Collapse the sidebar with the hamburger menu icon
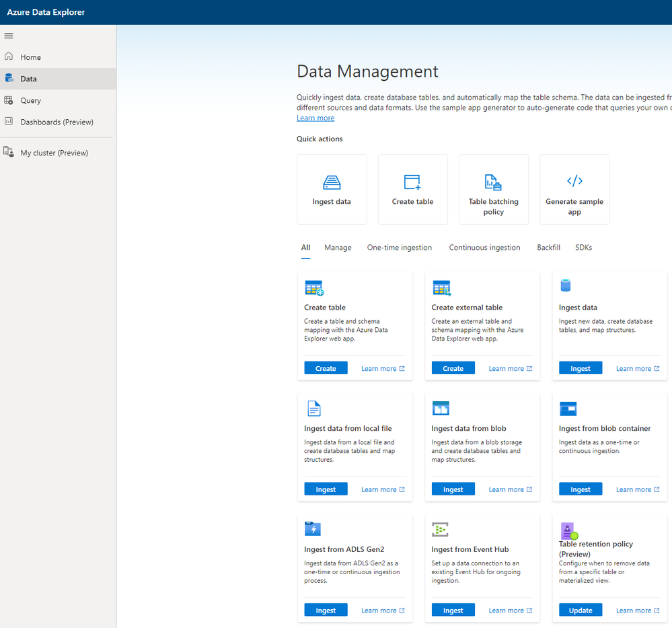Image resolution: width=672 pixels, height=628 pixels. coord(9,36)
